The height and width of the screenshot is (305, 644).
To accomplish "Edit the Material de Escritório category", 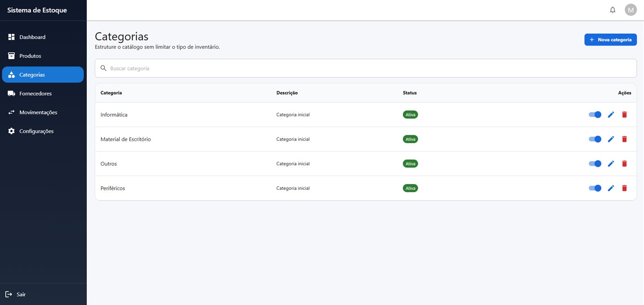I will point(611,139).
